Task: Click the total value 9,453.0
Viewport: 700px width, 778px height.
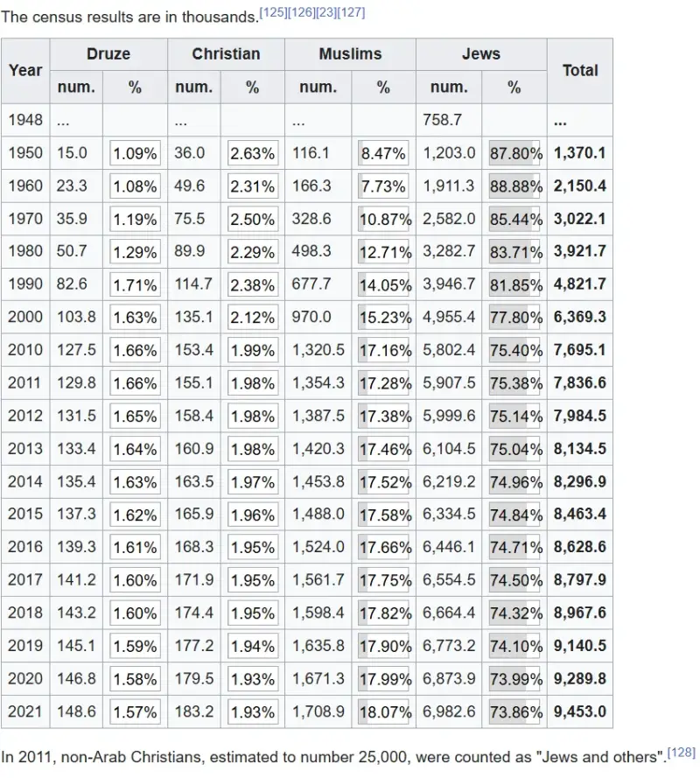Action: click(579, 712)
